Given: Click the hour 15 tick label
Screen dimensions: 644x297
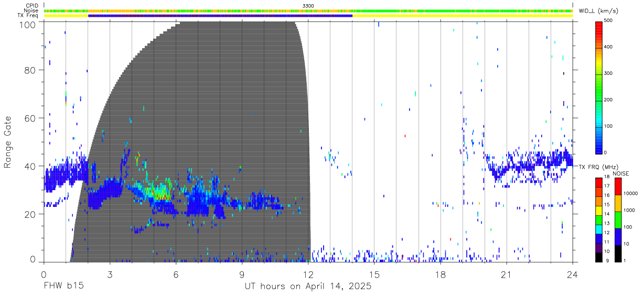Looking at the screenshot, I should click(x=374, y=273).
